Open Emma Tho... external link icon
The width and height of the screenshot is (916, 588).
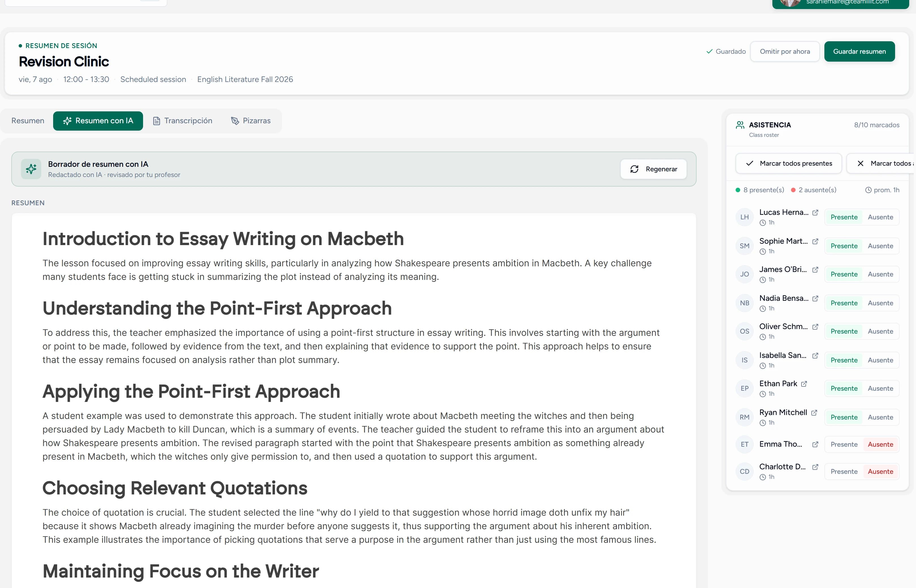815,444
